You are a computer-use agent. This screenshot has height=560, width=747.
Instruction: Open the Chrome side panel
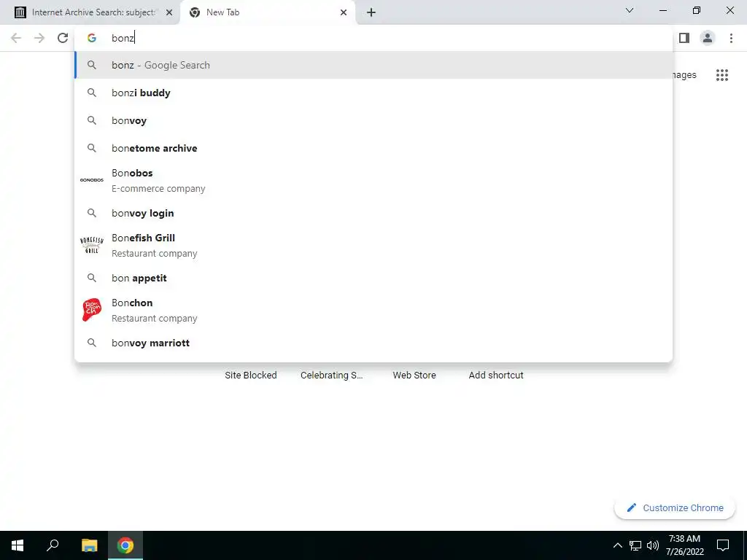pyautogui.click(x=684, y=38)
